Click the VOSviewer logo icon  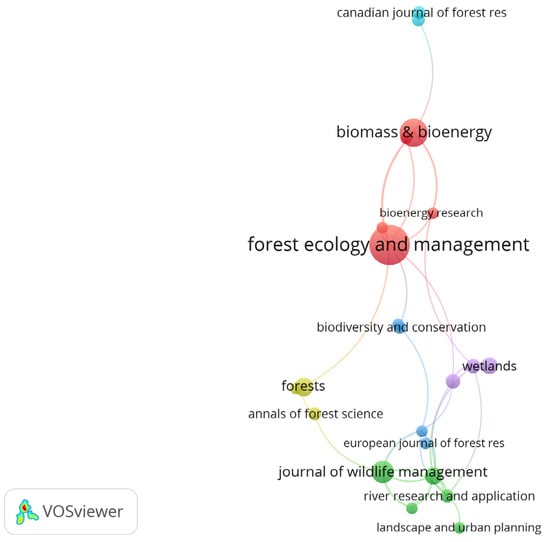(27, 512)
